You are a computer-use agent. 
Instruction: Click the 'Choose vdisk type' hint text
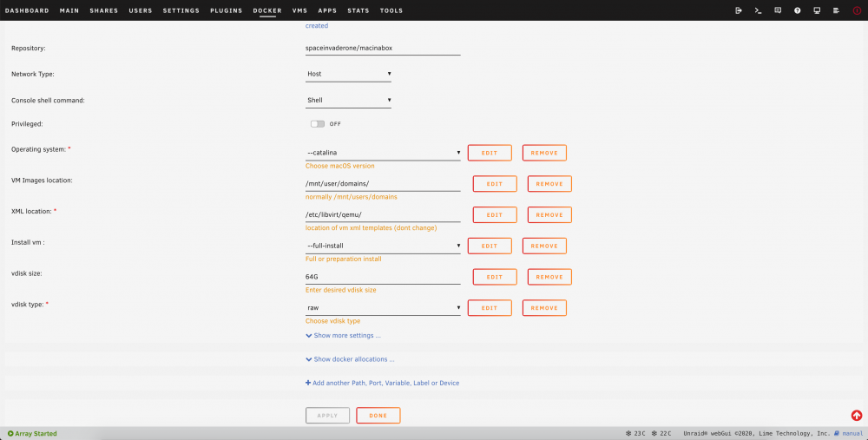click(x=332, y=321)
